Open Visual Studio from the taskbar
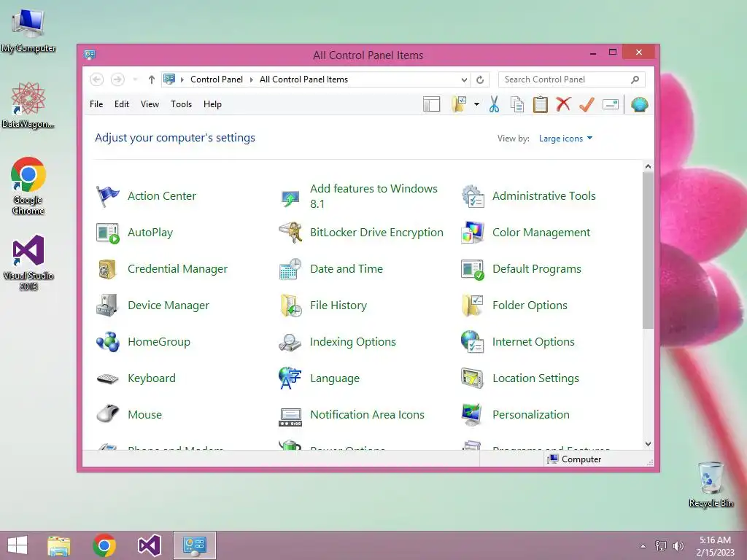The image size is (747, 560). [x=149, y=545]
